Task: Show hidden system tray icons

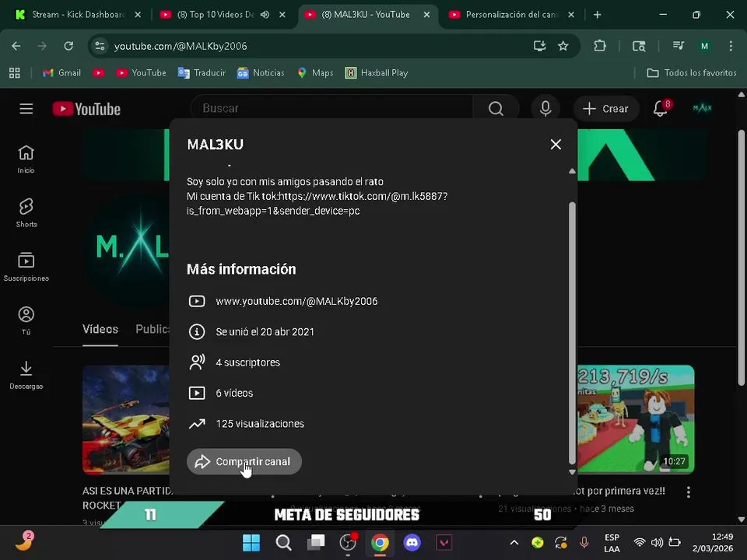Action: pos(514,542)
